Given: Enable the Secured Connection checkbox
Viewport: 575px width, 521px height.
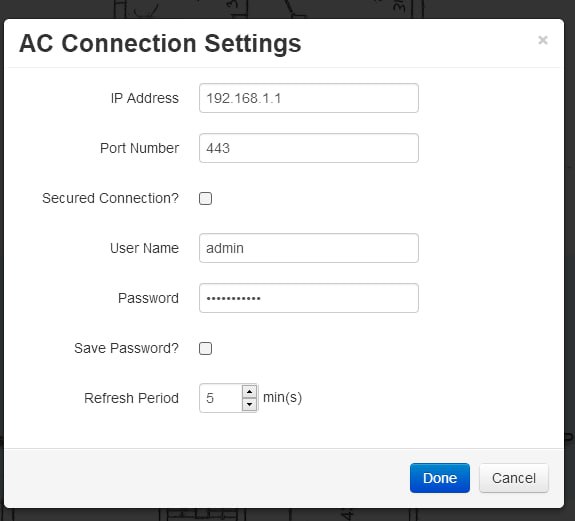Looking at the screenshot, I should click(x=205, y=198).
